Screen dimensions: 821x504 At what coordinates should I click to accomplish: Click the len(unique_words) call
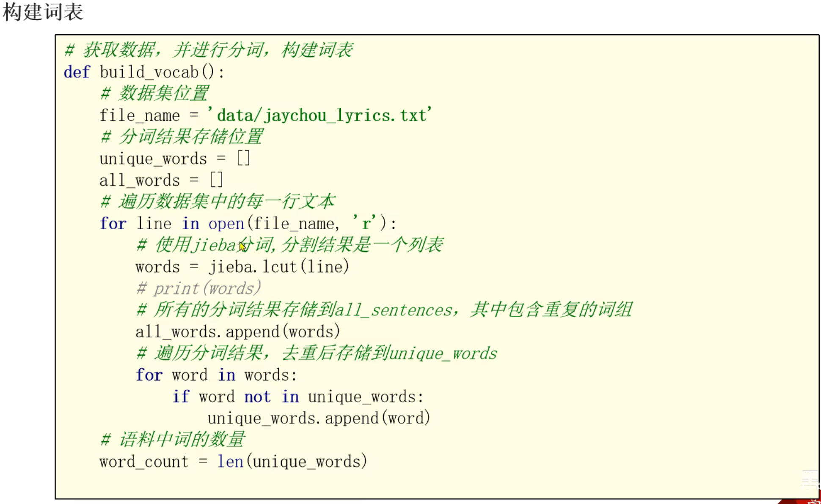tap(292, 461)
